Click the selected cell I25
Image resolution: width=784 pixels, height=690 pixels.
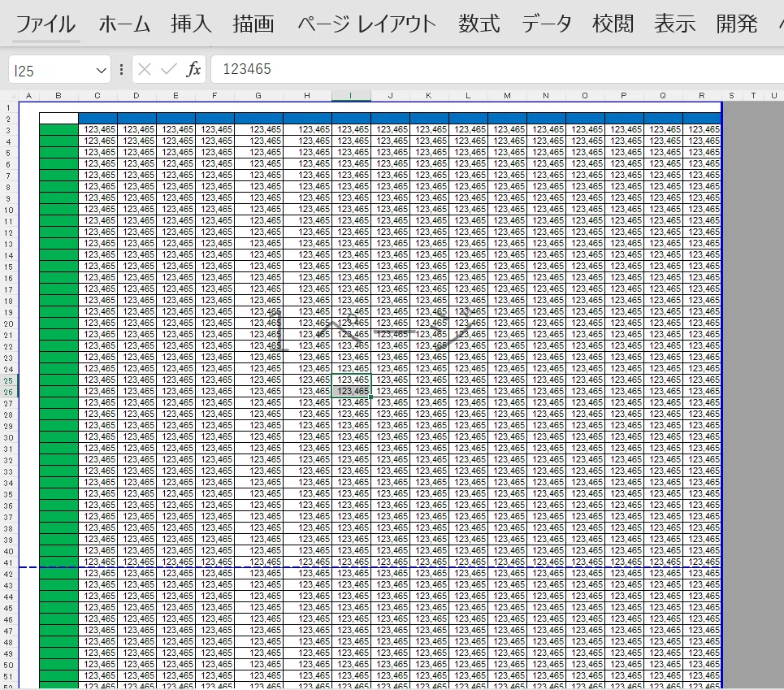(x=352, y=380)
